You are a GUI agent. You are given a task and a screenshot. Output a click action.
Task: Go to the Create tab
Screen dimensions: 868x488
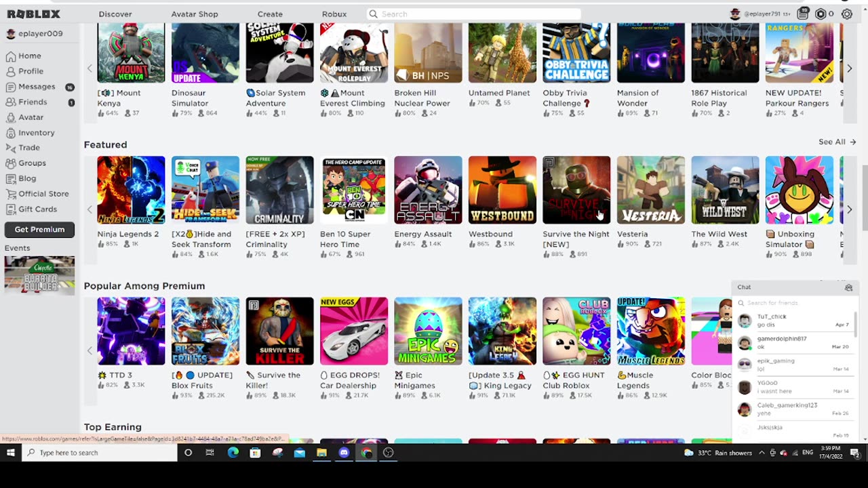[x=270, y=14]
